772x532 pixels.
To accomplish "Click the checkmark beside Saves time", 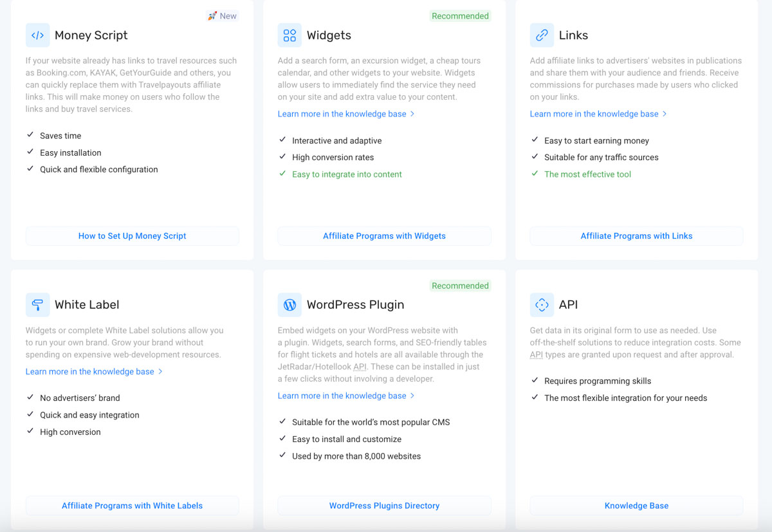I will (x=30, y=135).
